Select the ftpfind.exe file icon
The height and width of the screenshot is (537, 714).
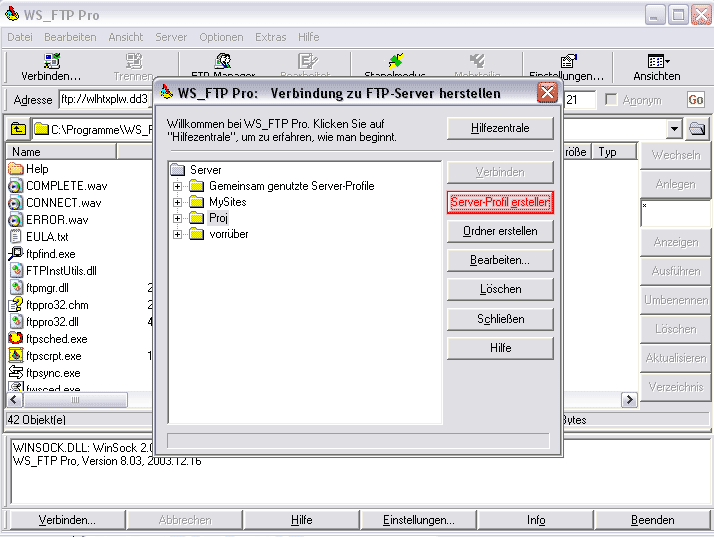click(x=15, y=254)
